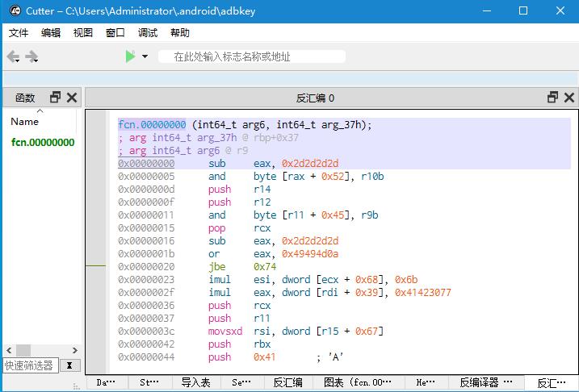The image size is (579, 392).
Task: Open the debug mode dropdown arrow
Action: point(145,56)
